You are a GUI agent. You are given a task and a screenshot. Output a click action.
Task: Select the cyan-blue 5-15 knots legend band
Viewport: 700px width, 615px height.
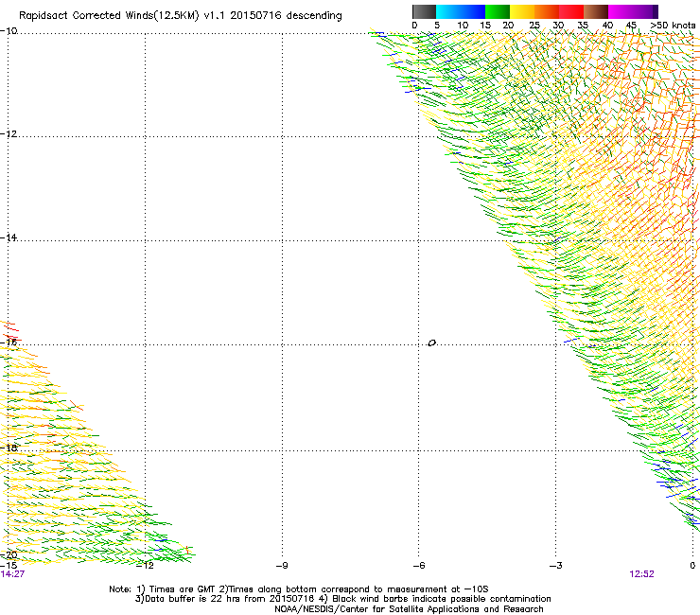[x=461, y=11]
